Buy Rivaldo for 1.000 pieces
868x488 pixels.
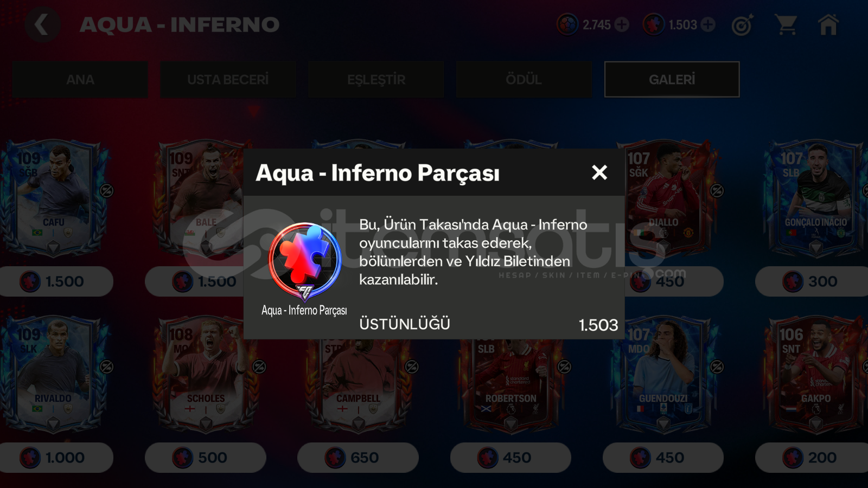[x=53, y=458]
